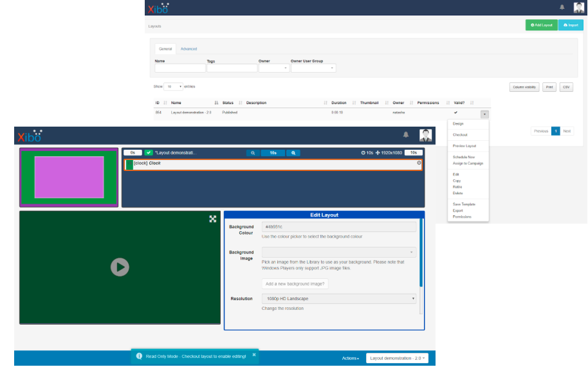Click the info icon on the Read Only notice

[139, 356]
